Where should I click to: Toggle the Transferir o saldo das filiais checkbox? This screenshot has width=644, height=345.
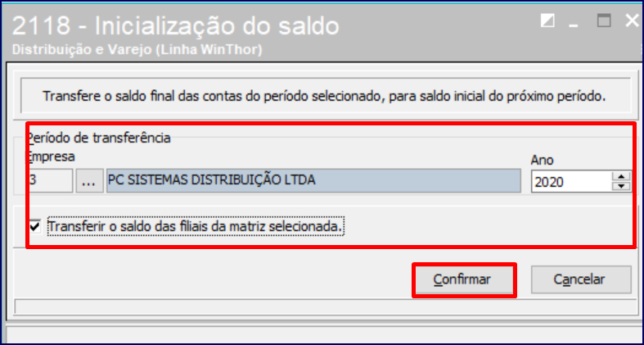[x=36, y=226]
